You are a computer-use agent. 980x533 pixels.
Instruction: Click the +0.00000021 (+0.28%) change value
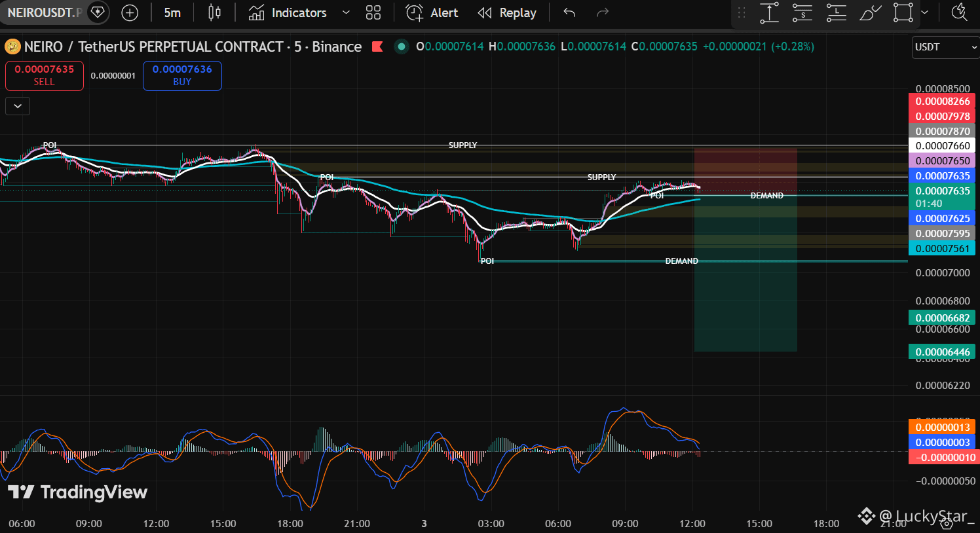[x=759, y=46]
